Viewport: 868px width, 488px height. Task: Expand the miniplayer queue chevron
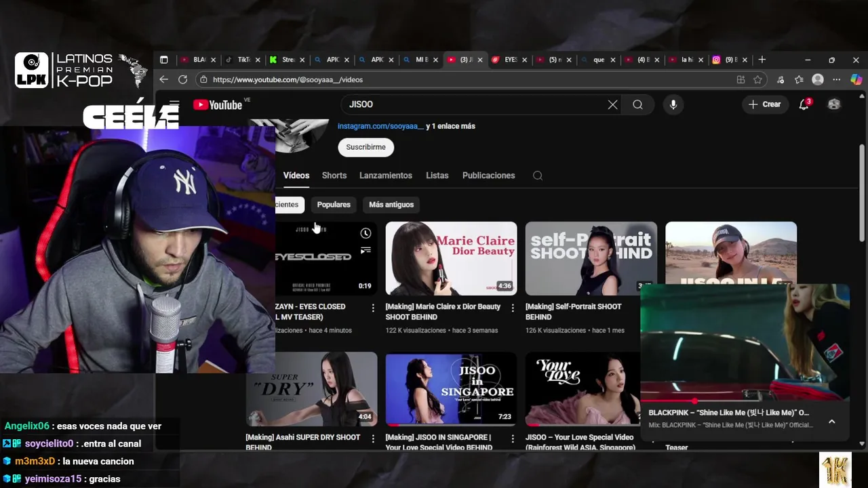[832, 422]
